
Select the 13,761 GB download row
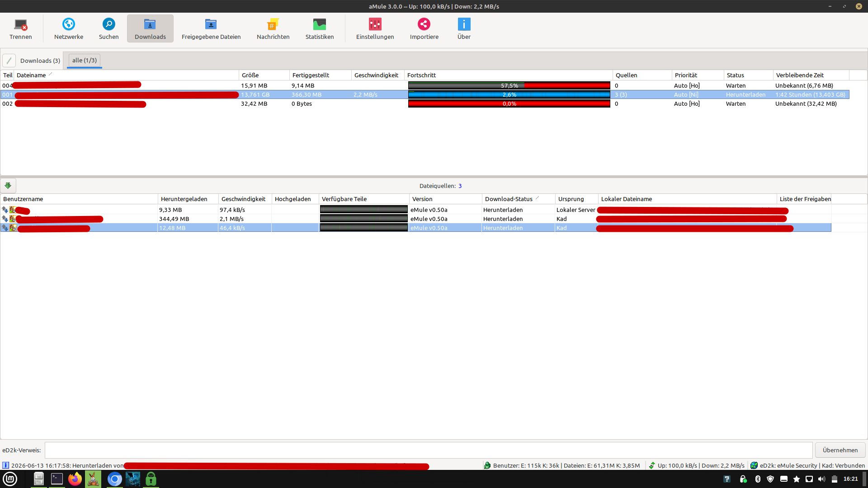[425, 94]
